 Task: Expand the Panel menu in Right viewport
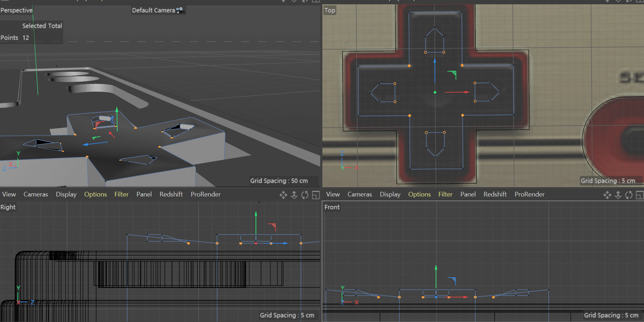point(144,194)
